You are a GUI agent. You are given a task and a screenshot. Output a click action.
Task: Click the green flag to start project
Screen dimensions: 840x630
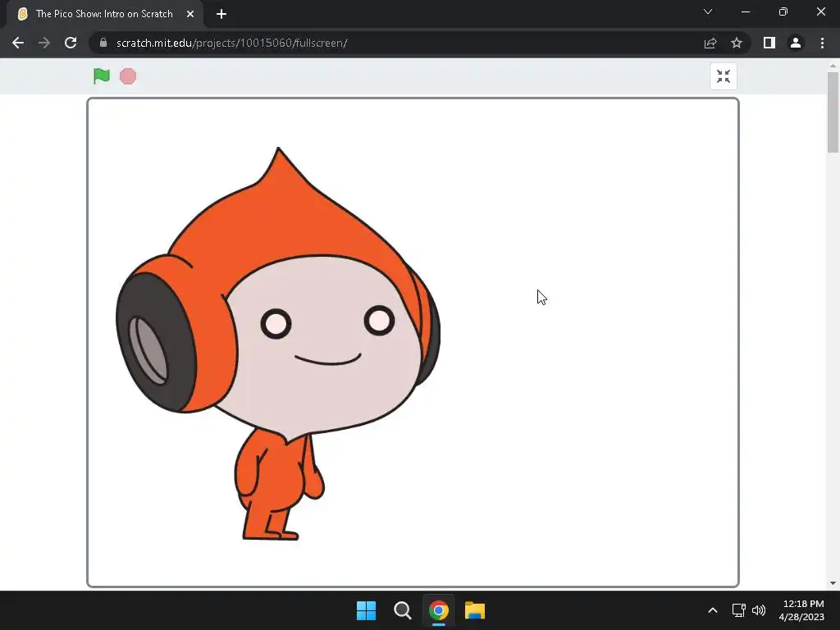101,76
